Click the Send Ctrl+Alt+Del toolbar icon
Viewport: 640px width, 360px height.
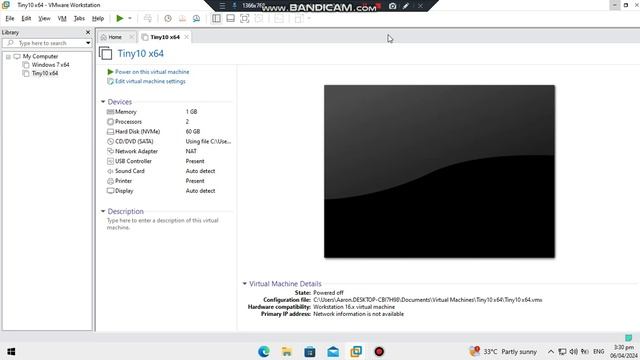(148, 18)
